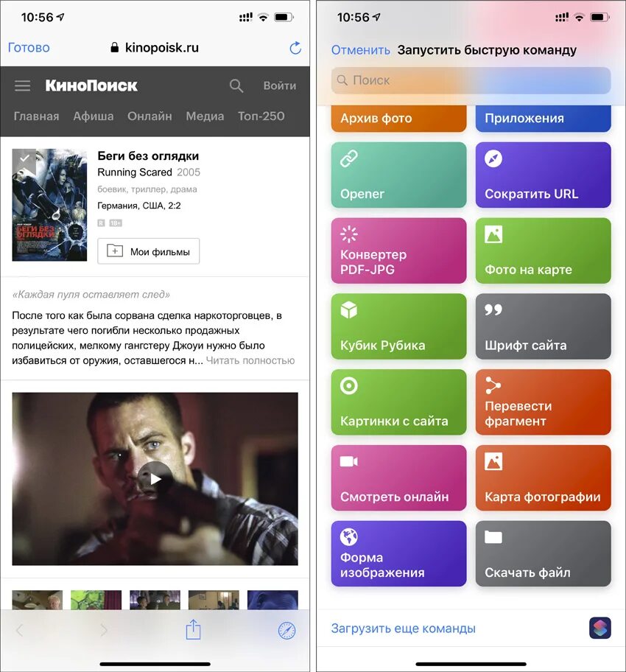The width and height of the screenshot is (626, 672).
Task: Play the movie trailer video
Action: coord(155,479)
